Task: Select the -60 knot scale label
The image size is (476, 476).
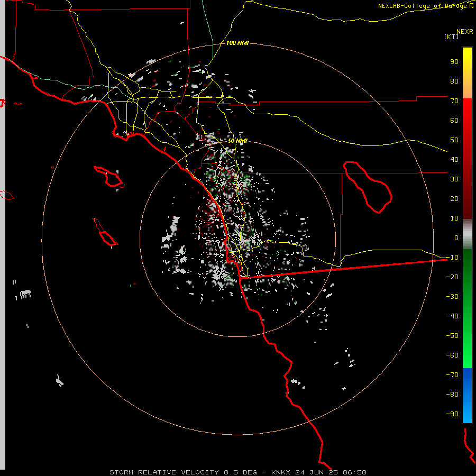Action: point(452,355)
